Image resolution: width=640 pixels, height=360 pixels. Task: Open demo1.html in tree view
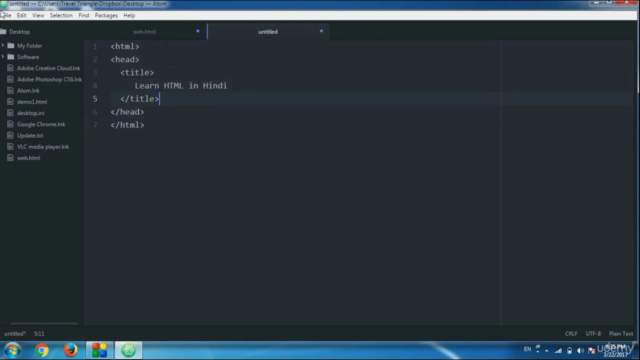[x=32, y=102]
